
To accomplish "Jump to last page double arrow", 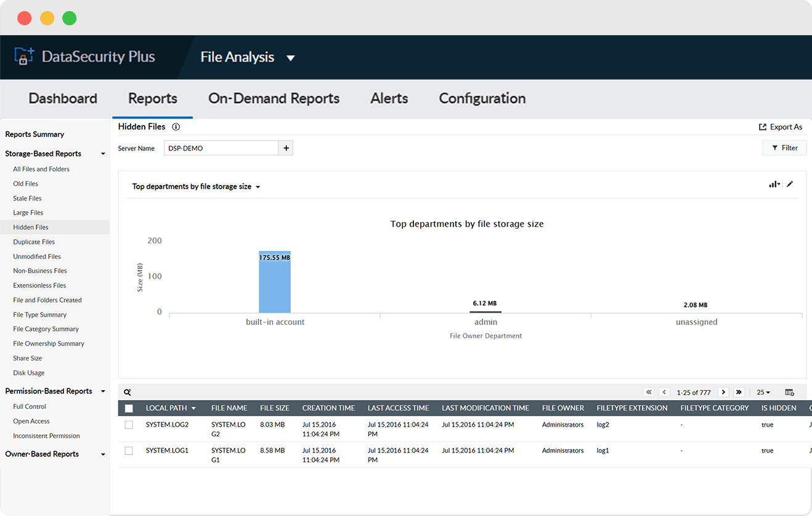I will 739,392.
